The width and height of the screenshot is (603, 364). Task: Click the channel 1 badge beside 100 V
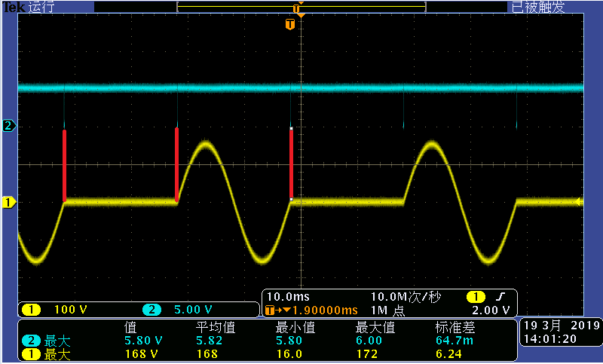coord(31,310)
